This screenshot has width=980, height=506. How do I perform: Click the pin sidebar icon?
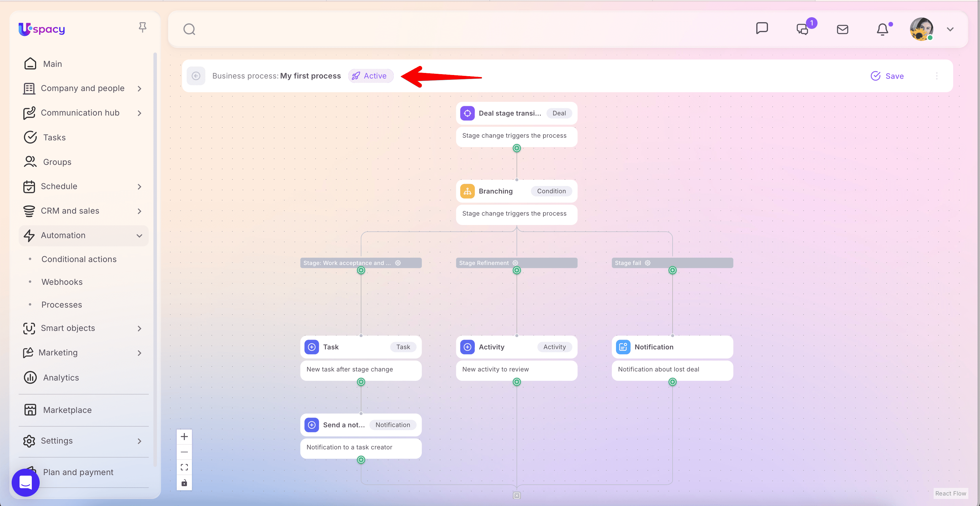point(142,27)
